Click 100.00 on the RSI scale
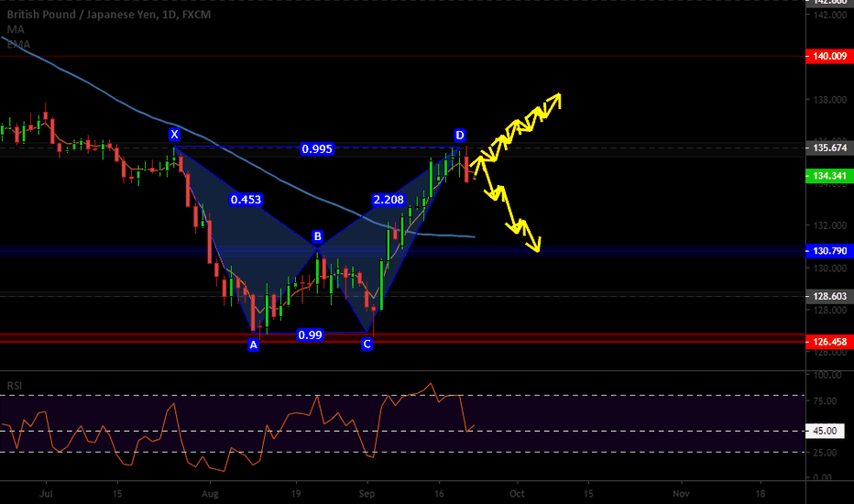Viewport: 854px width, 504px height. pyautogui.click(x=827, y=375)
